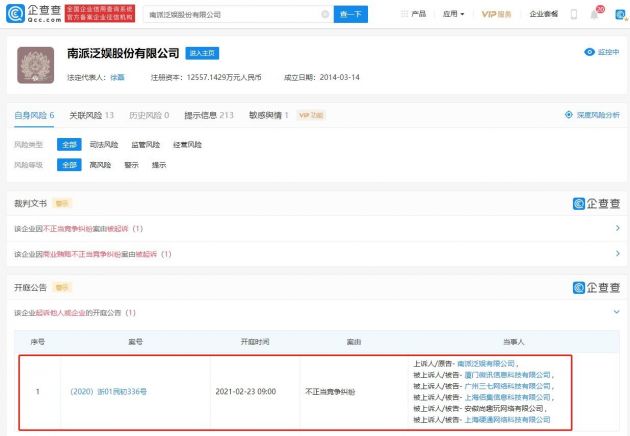
Task: Click the 警示 badge beside 裁判文书
Action: (x=61, y=204)
